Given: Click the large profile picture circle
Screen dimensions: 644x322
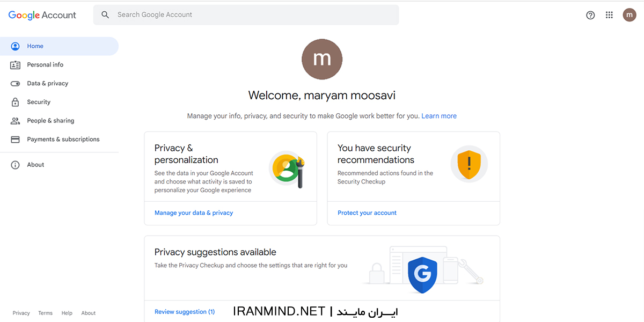Looking at the screenshot, I should pos(322,59).
